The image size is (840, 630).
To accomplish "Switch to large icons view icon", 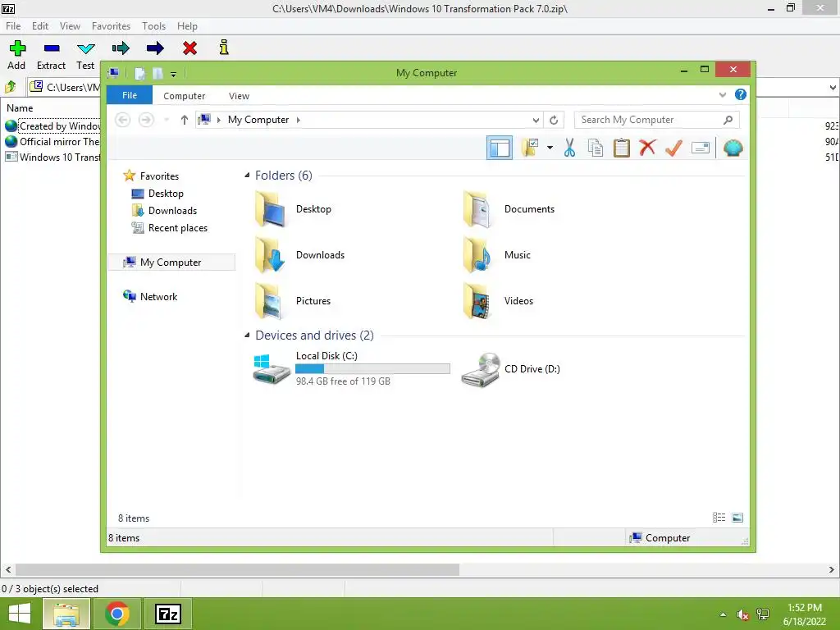I will tap(737, 518).
